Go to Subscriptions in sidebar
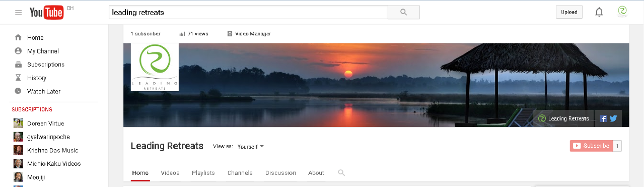 click(x=46, y=65)
